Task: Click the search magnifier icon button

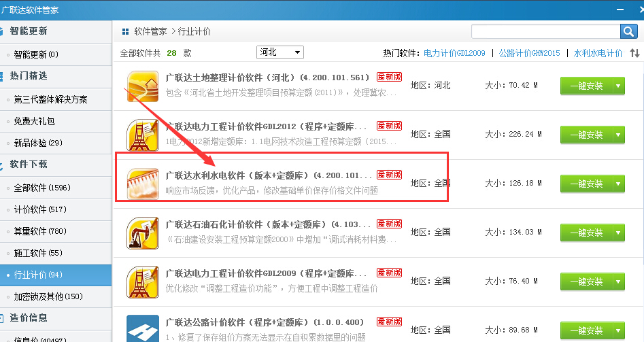Action: point(628,31)
